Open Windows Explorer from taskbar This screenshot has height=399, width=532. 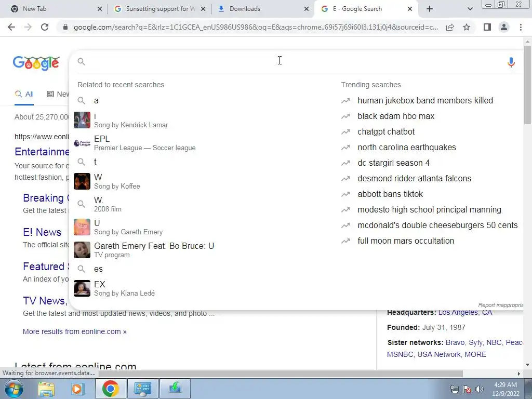coord(46,389)
